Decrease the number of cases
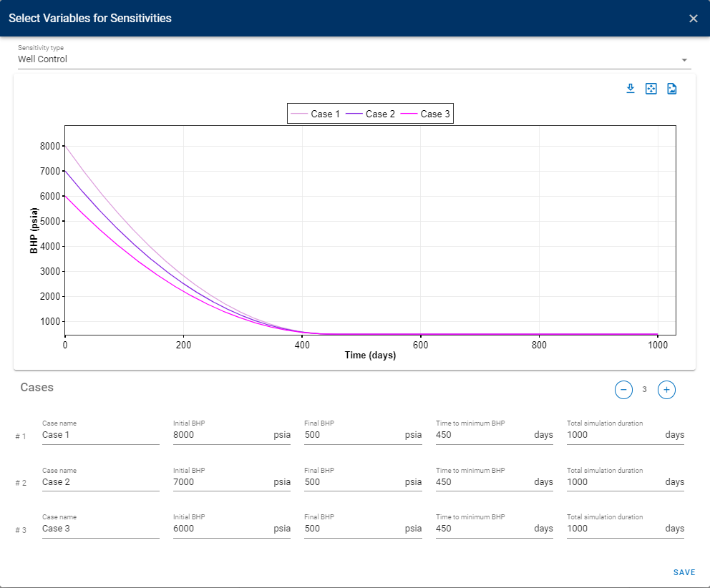Image resolution: width=710 pixels, height=588 pixels. pos(623,390)
